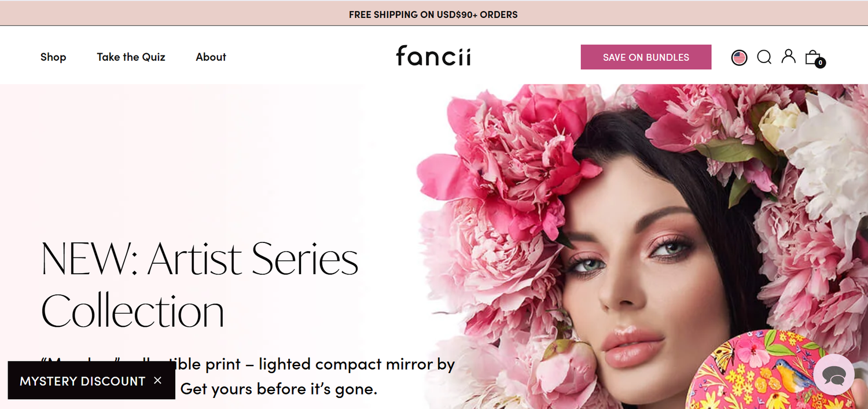Select Take the Quiz in navigation
Viewport: 868px width, 409px height.
click(131, 57)
